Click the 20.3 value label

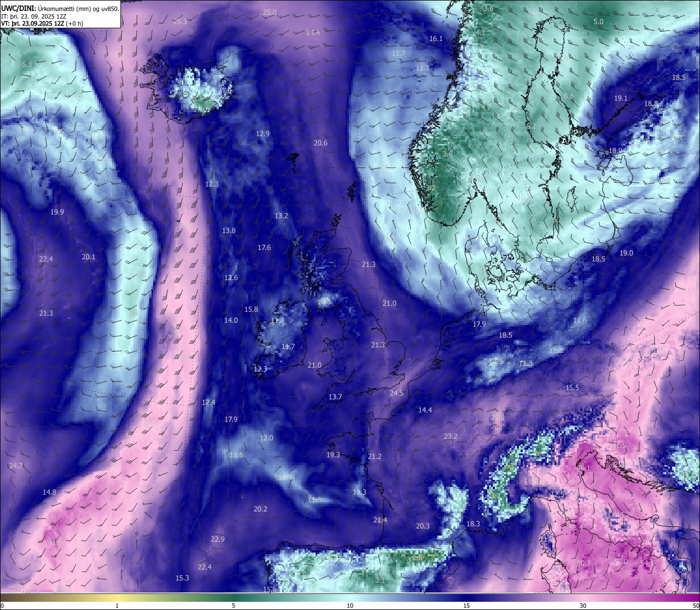pos(423,526)
